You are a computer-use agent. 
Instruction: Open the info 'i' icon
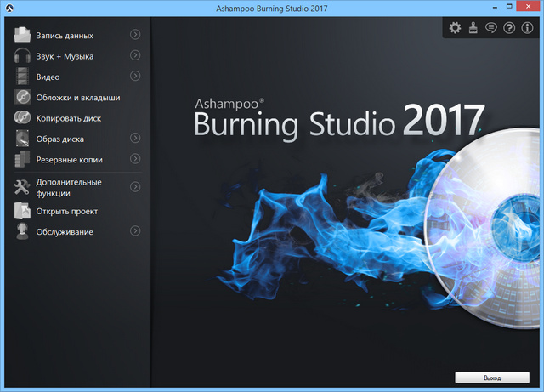[x=528, y=28]
